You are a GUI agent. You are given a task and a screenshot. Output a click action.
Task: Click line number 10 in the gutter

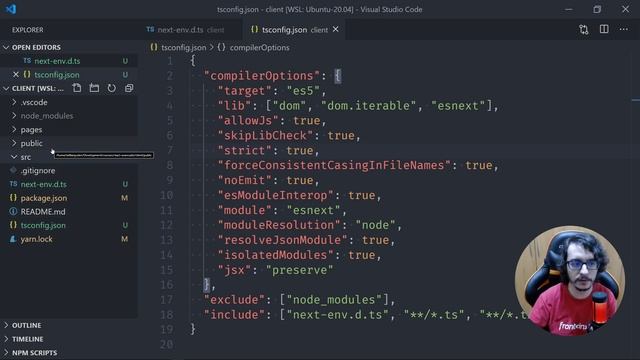[166, 196]
